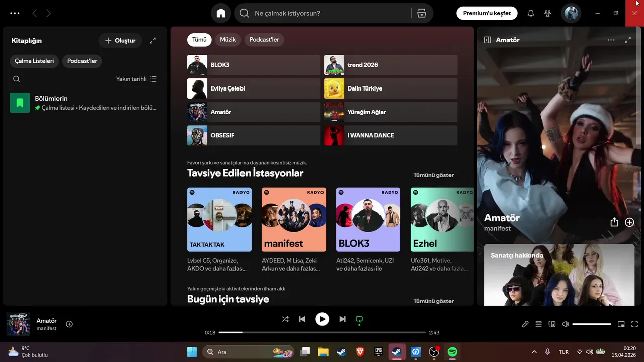
Task: Mute the volume speaker icon
Action: (566, 324)
